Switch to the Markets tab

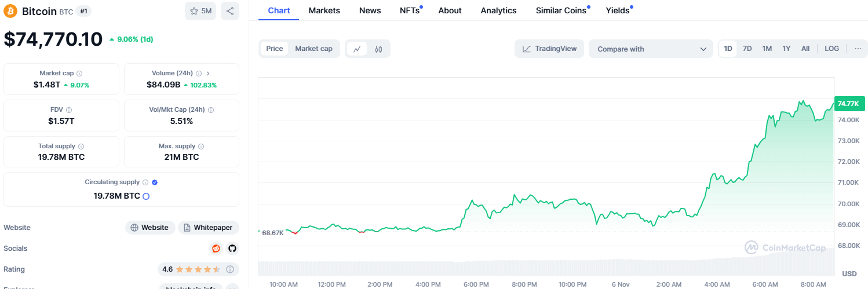click(x=324, y=10)
